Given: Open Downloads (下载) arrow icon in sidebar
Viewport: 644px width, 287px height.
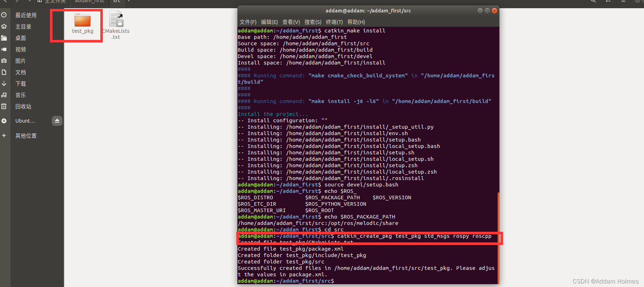Looking at the screenshot, I should [x=4, y=83].
